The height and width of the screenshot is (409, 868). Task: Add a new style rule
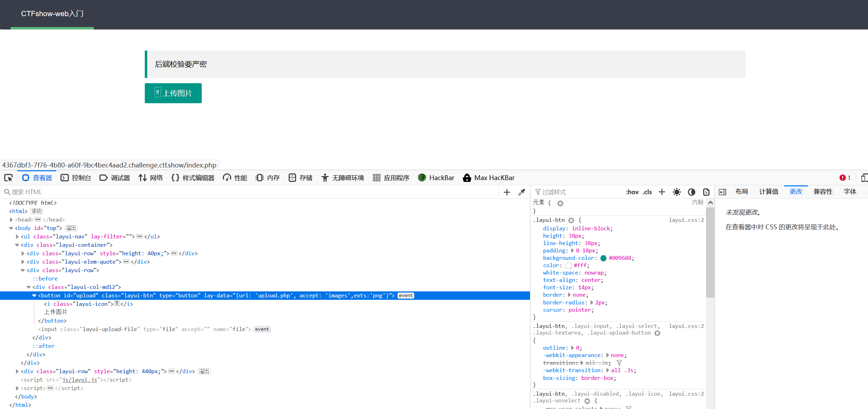pos(662,192)
